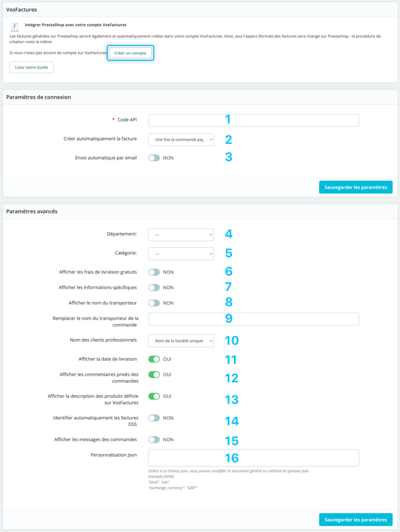Screen dimensions: 400x532
Task: Open Lisez notre Guide
Action: [31, 67]
